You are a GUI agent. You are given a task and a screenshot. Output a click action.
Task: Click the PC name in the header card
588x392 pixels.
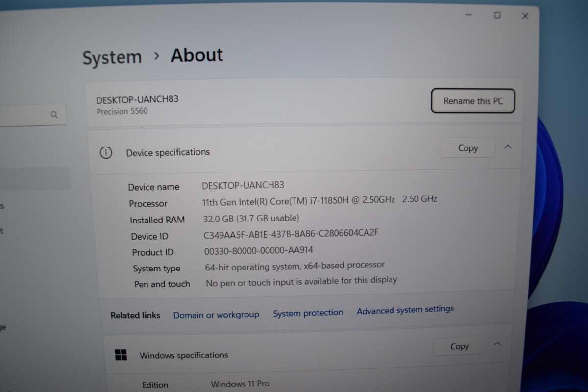(x=137, y=99)
